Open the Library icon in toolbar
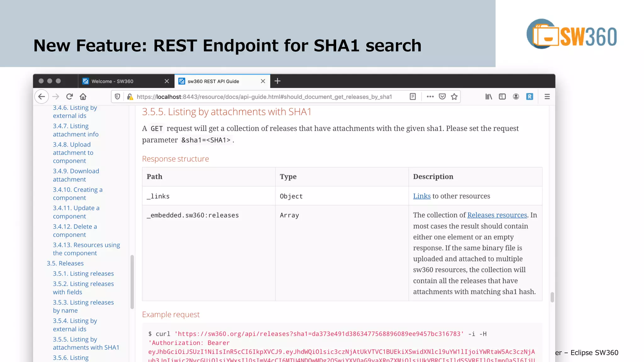The width and height of the screenshot is (644, 362). tap(488, 97)
